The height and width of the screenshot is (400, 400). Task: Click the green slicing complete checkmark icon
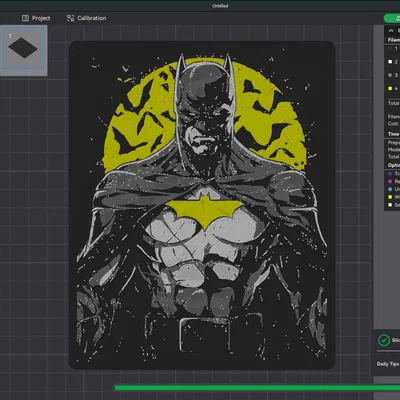(384, 340)
